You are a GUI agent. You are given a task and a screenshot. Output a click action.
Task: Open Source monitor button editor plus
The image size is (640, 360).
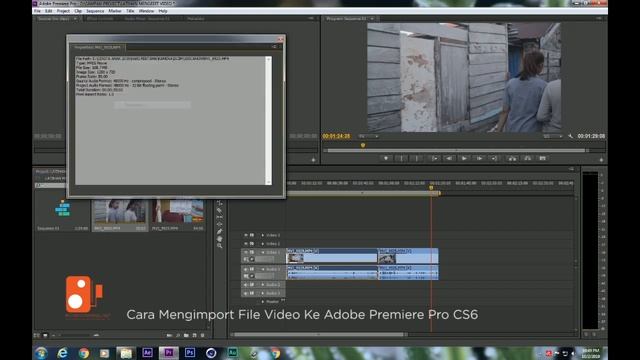pyautogui.click(x=313, y=160)
